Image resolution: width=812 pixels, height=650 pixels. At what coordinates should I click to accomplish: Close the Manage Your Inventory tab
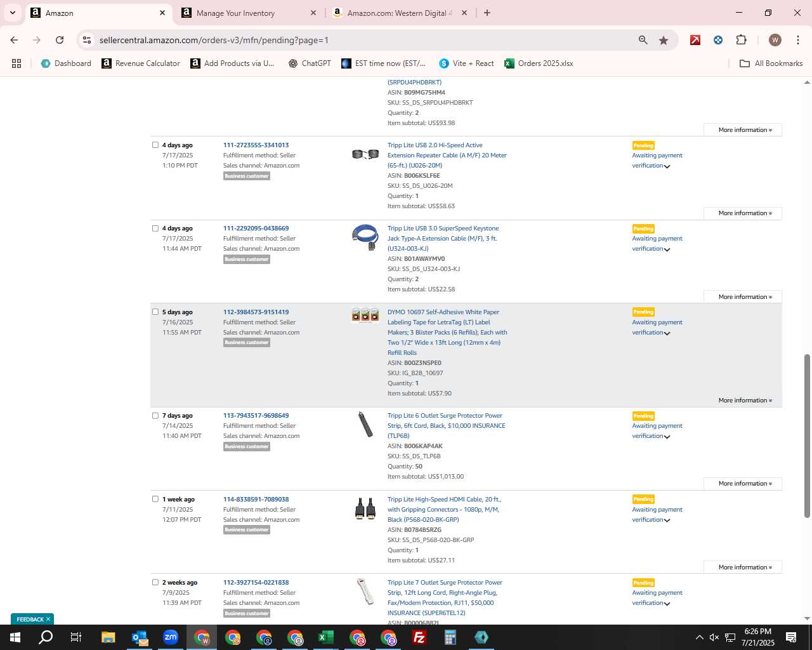pyautogui.click(x=313, y=13)
